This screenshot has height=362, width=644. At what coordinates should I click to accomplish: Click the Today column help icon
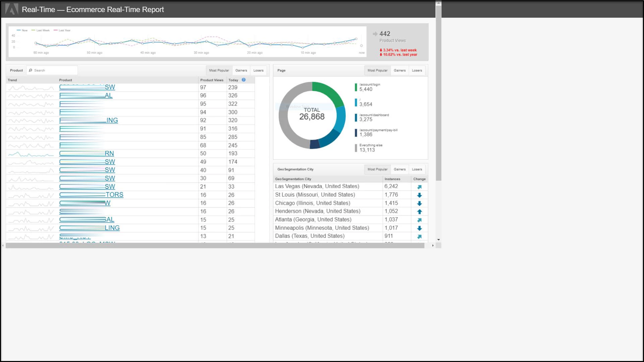click(x=244, y=80)
